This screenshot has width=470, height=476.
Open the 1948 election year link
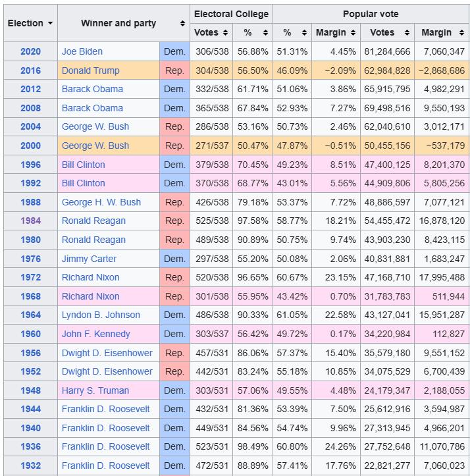pyautogui.click(x=30, y=390)
